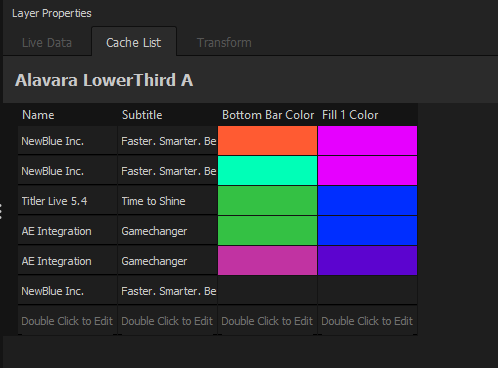498x368 pixels.
Task: Choose the pink-magenta Bottom Bar Color swatch
Action: tap(268, 260)
